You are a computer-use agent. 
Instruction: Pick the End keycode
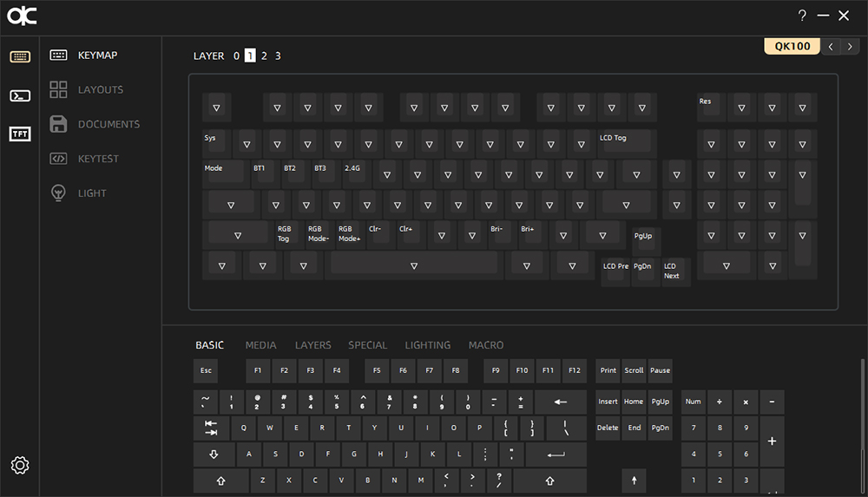pos(634,428)
